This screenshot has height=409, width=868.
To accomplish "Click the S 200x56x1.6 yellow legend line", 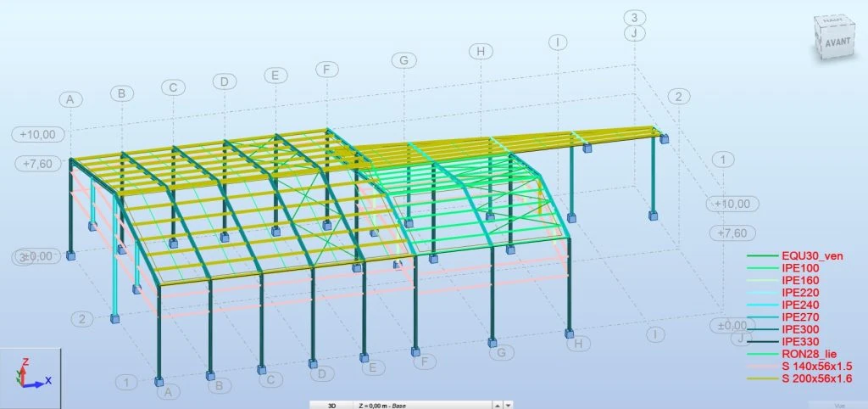I will [762, 378].
